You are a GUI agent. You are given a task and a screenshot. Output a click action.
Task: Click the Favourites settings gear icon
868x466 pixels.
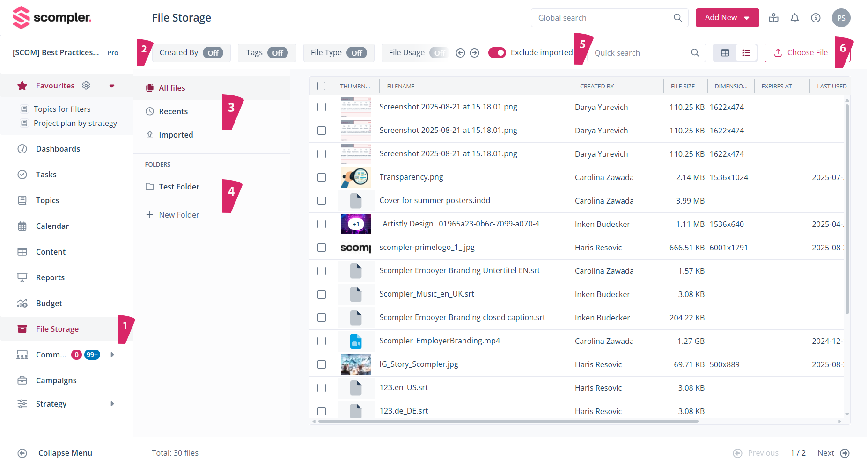86,86
